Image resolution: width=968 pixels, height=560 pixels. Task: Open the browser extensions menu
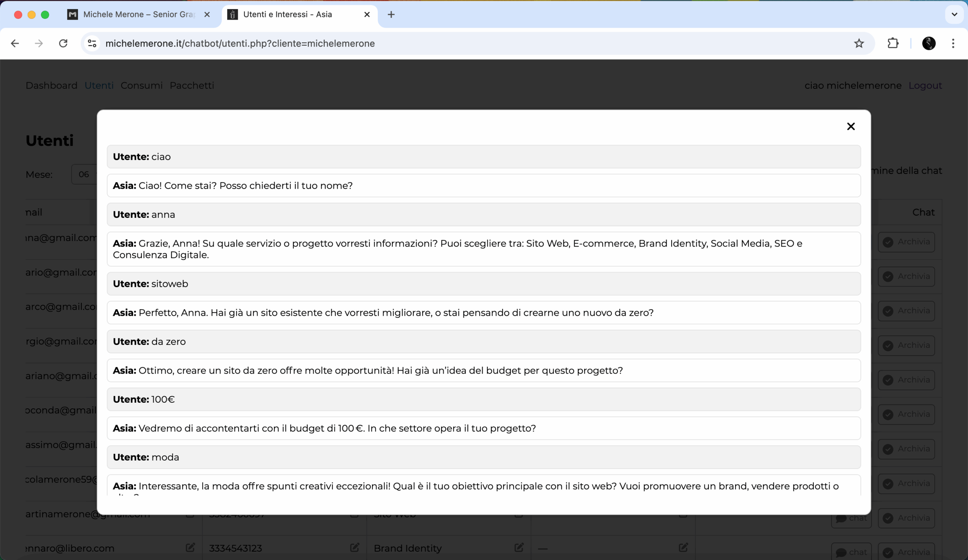[x=893, y=43]
